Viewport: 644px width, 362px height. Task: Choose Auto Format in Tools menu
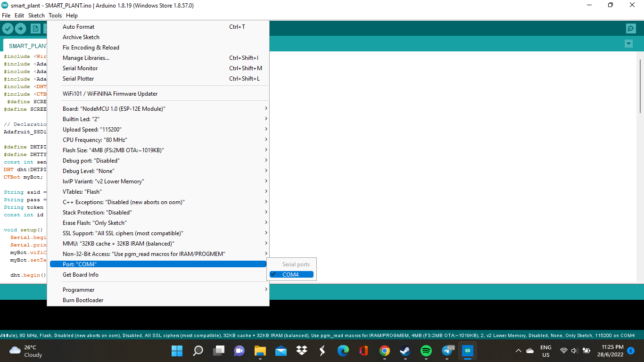point(158,27)
